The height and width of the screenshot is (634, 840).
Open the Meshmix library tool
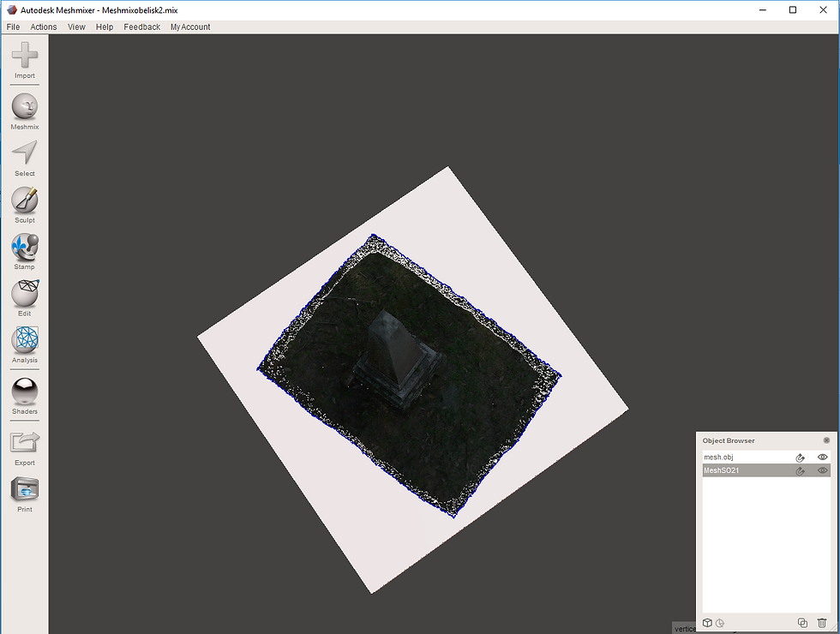pos(25,111)
